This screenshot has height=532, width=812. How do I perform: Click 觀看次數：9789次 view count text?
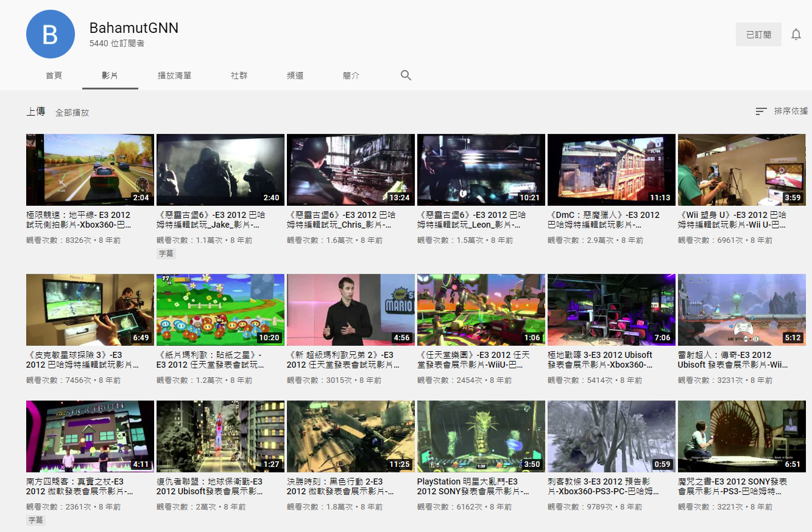[x=580, y=507]
